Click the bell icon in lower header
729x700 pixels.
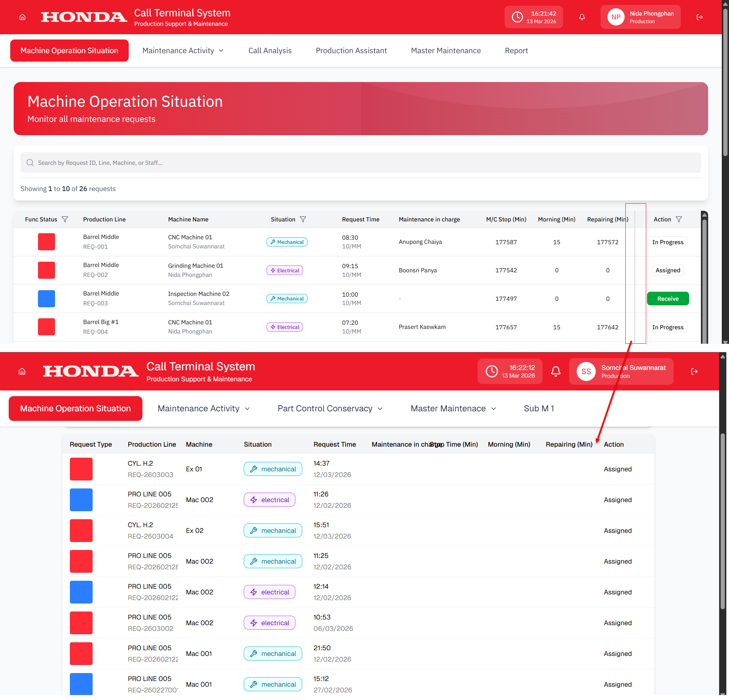(x=555, y=371)
